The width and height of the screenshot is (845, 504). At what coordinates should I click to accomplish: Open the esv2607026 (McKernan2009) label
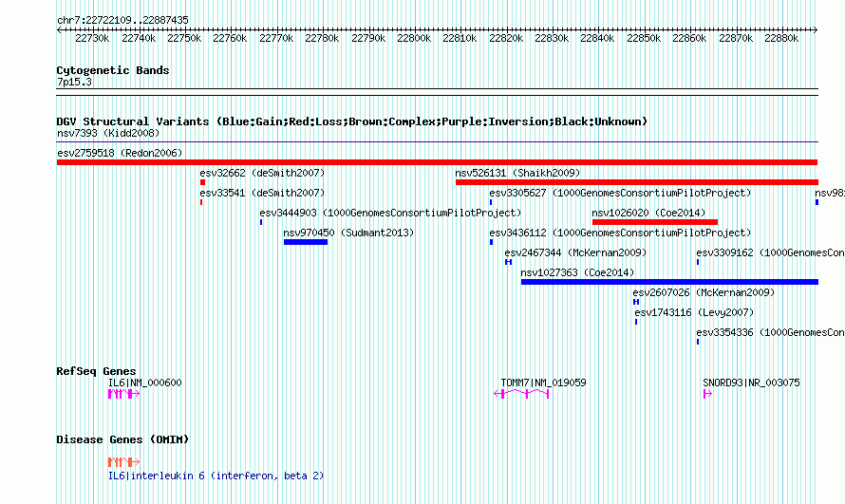tap(704, 292)
